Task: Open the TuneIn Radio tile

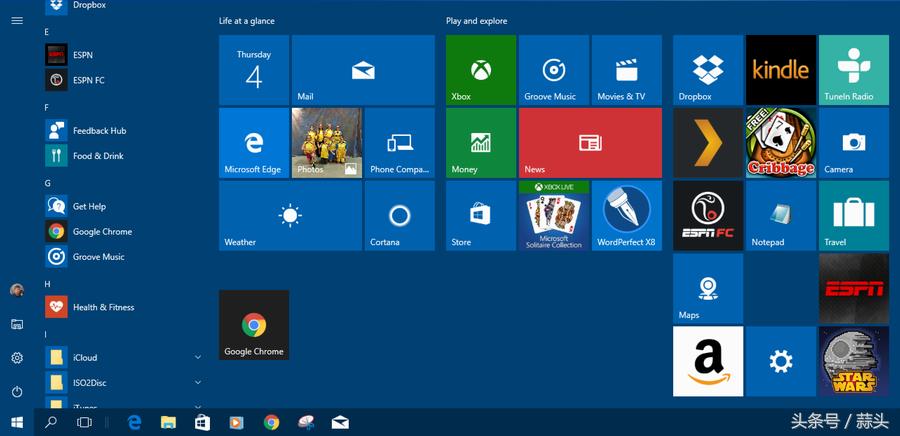Action: coord(854,70)
